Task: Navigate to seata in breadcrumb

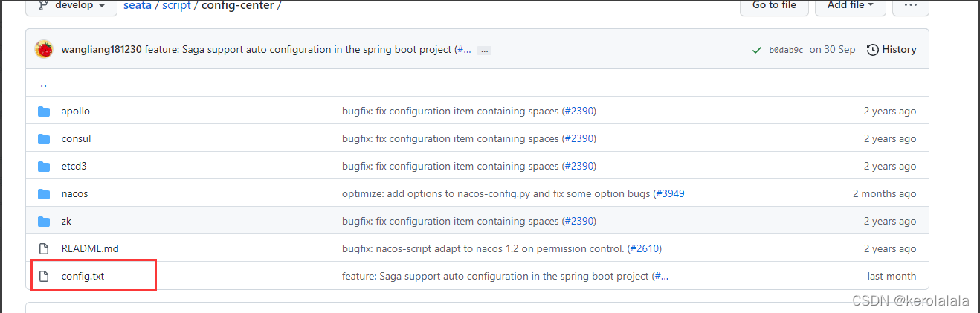Action: coord(136,5)
